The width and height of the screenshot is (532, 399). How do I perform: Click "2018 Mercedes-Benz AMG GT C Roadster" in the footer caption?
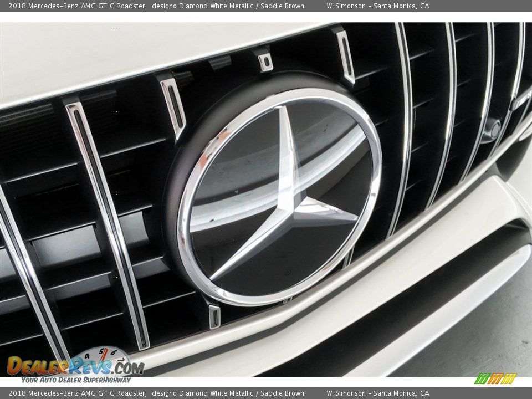78,393
